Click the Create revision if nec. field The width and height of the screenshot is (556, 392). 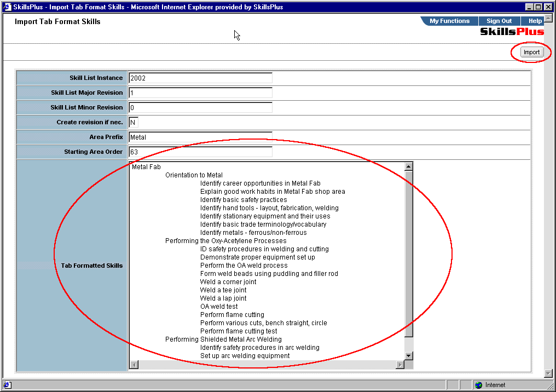(134, 123)
